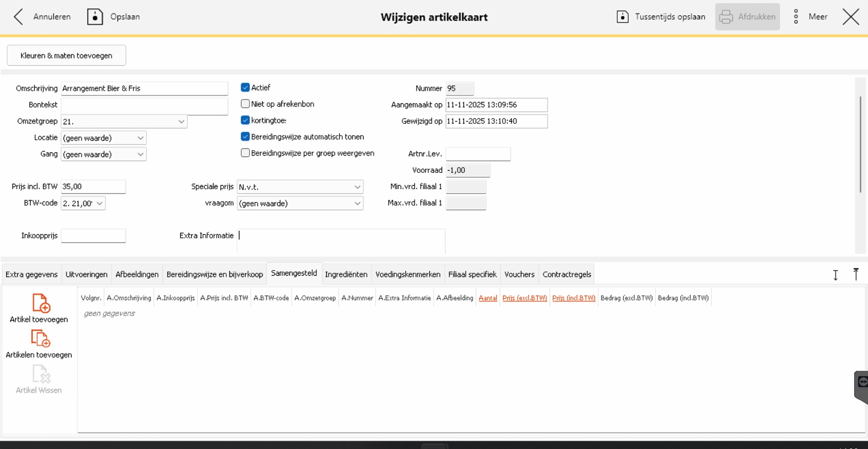Open the BTW-code dropdown
868x449 pixels.
click(x=100, y=204)
